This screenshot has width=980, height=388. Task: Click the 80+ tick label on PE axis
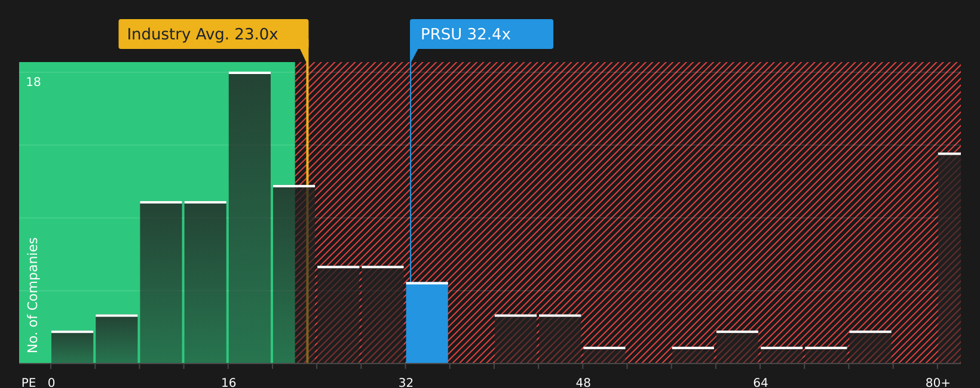click(938, 383)
